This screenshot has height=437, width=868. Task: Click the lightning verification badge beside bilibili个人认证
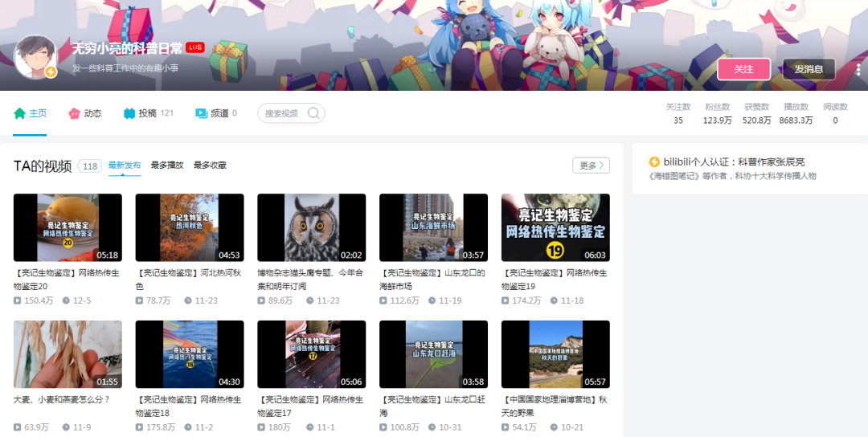click(654, 162)
